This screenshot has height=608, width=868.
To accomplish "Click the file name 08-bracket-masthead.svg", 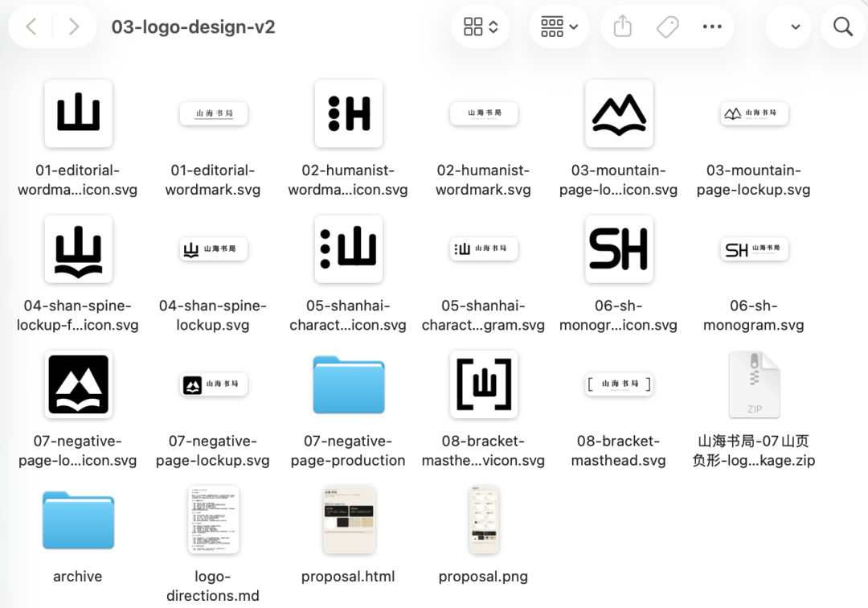I will coord(618,450).
